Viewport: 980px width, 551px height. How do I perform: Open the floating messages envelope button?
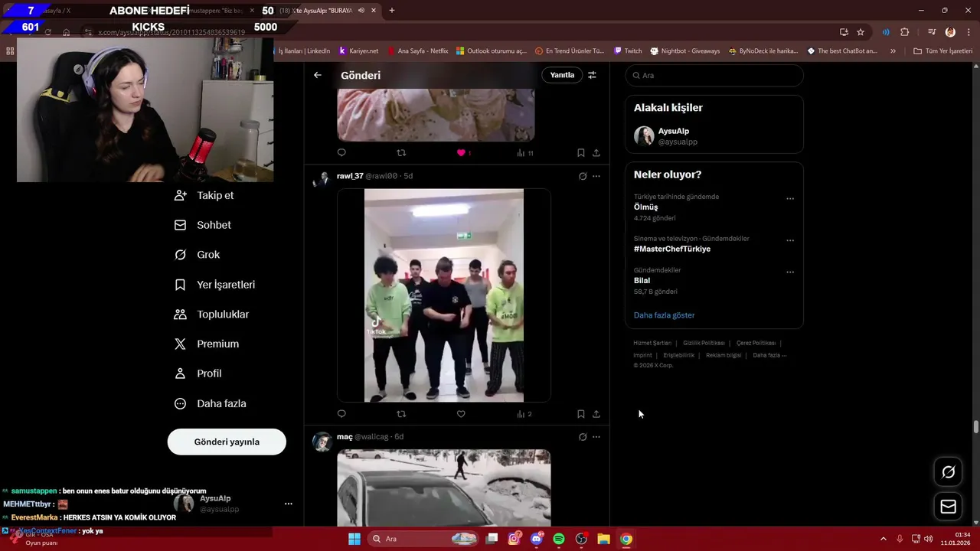[x=948, y=507]
